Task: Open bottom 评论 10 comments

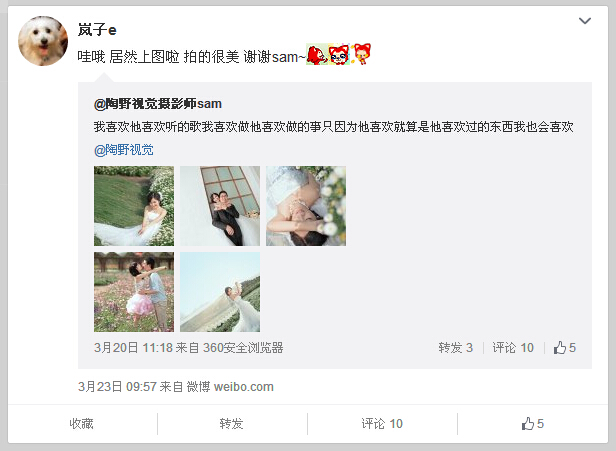Action: click(x=382, y=424)
